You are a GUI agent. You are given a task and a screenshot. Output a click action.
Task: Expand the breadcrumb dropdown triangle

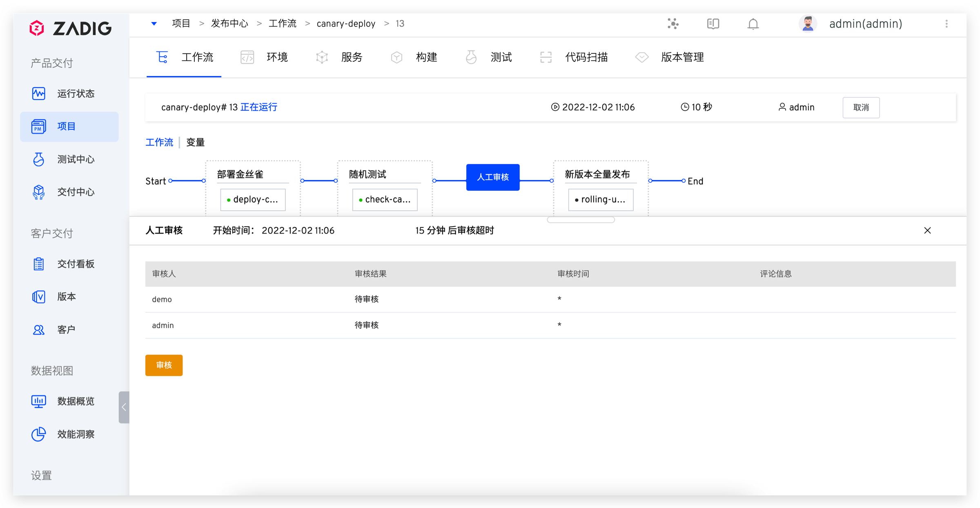[x=154, y=24]
